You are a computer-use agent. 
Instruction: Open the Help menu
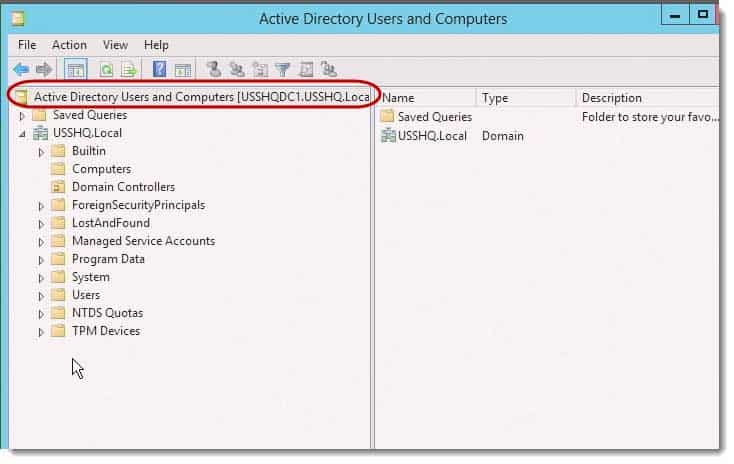pos(156,45)
